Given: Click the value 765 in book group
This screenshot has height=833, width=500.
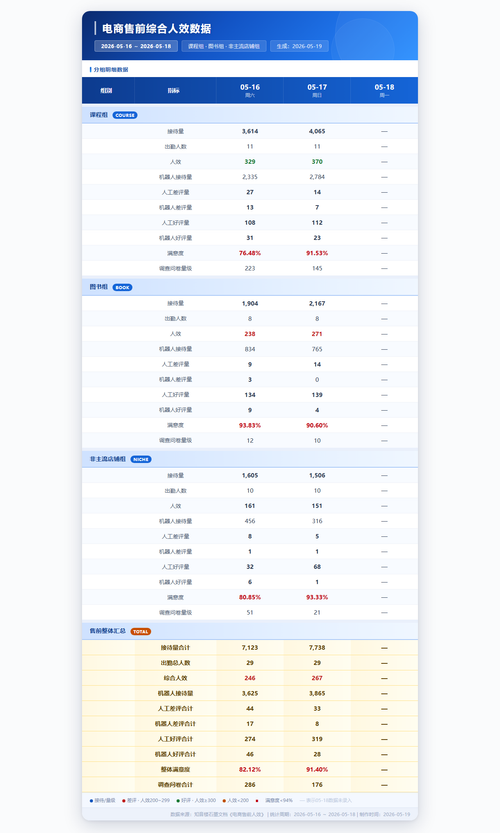Looking at the screenshot, I should pos(317,349).
